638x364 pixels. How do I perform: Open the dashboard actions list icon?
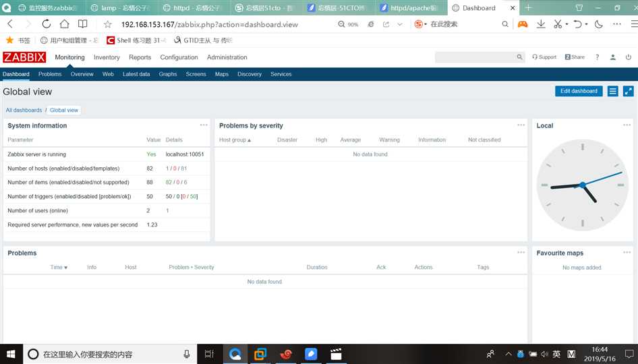(x=613, y=91)
